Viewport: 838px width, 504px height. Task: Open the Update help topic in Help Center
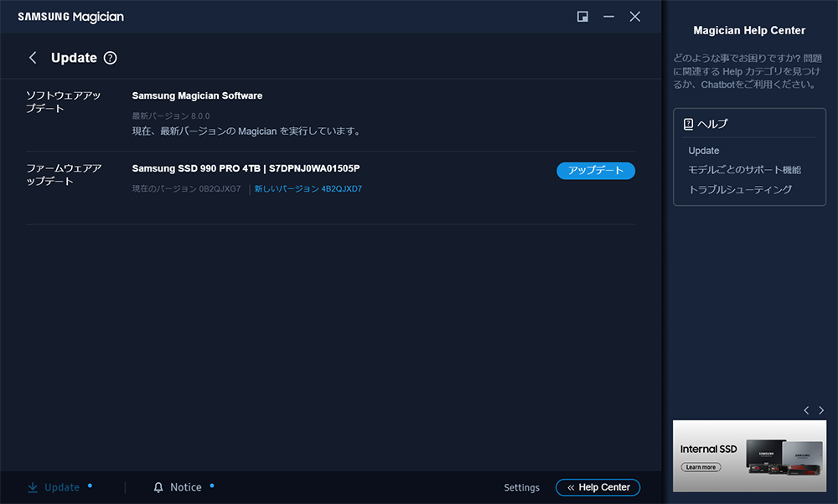point(703,151)
